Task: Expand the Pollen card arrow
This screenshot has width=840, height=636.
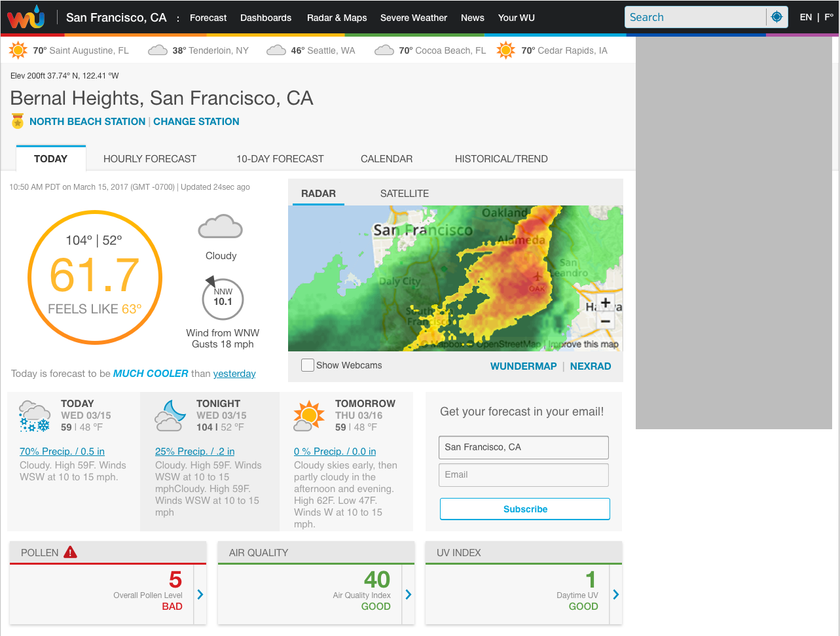Action: [200, 594]
